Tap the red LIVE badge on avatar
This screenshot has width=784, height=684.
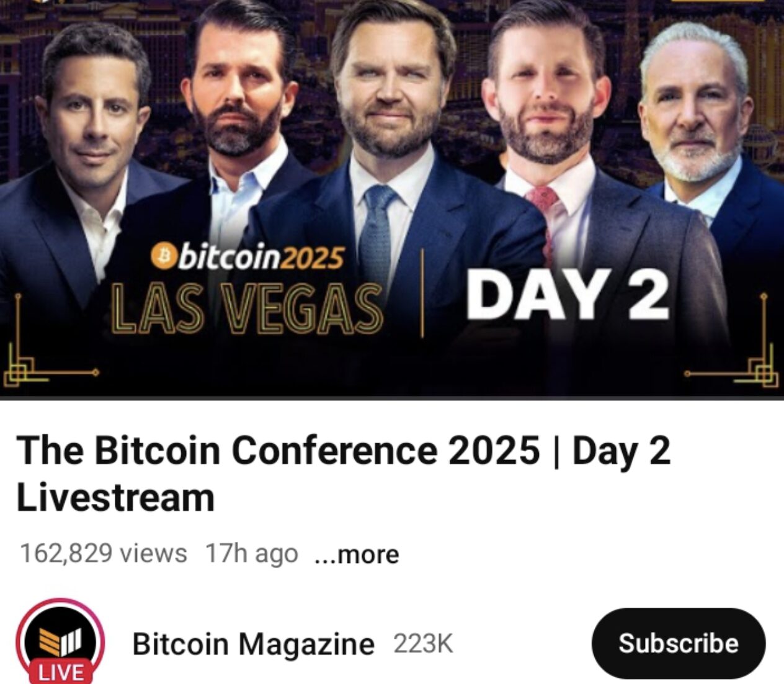(x=61, y=672)
